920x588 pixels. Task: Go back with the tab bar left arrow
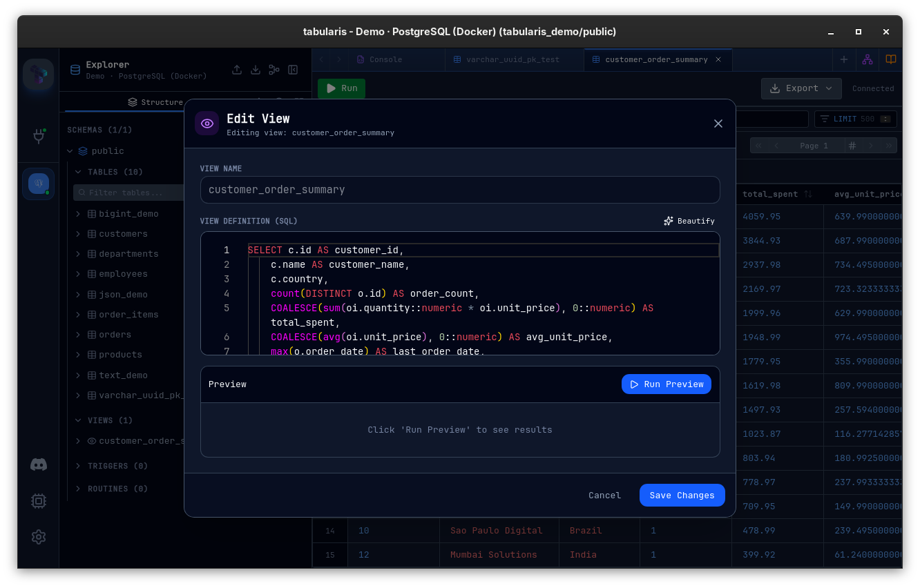(321, 59)
